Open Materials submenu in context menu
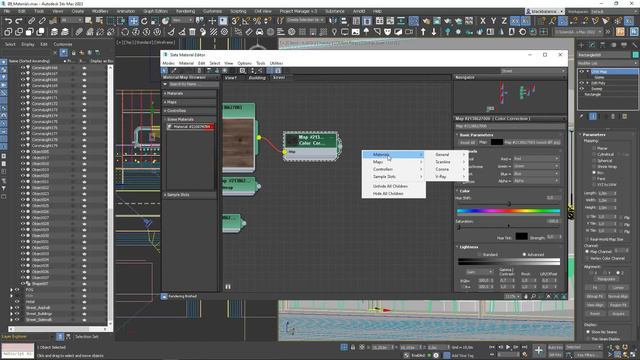 click(393, 155)
